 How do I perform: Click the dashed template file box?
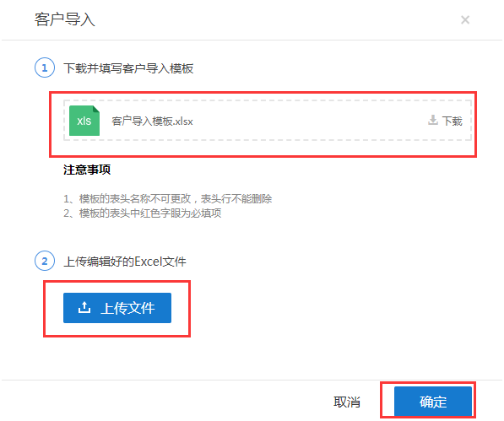click(268, 121)
